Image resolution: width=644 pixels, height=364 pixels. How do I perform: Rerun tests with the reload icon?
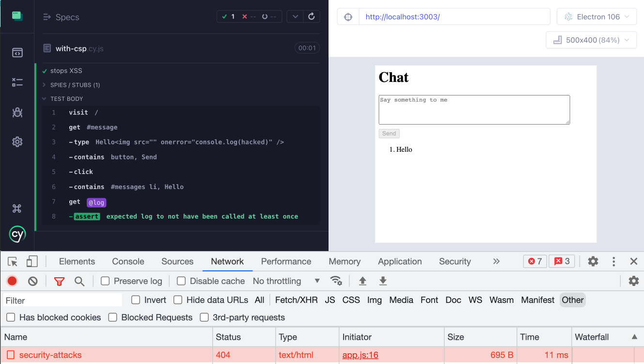point(312,16)
